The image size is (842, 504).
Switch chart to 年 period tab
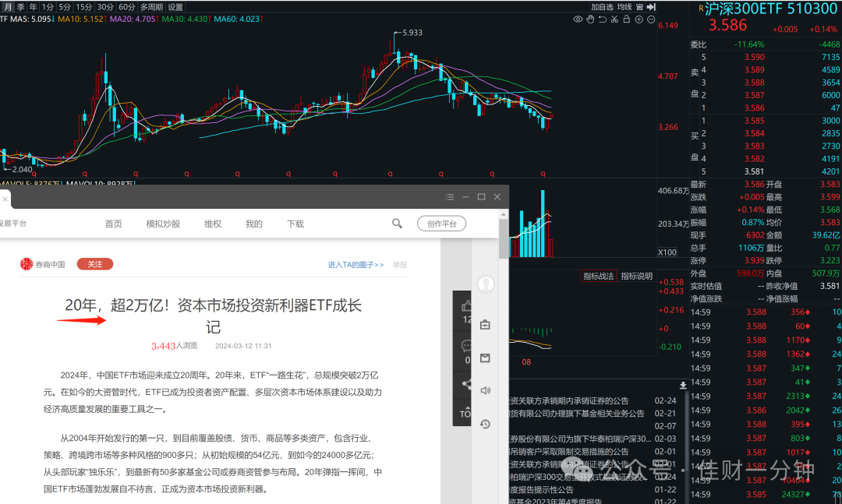(x=34, y=7)
